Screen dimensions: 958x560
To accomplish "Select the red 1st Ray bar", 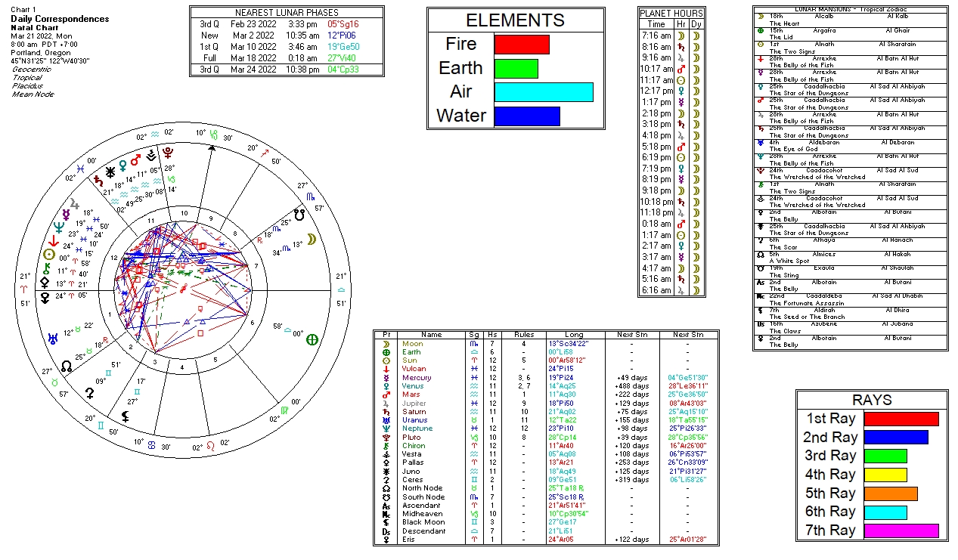I will 901,419.
